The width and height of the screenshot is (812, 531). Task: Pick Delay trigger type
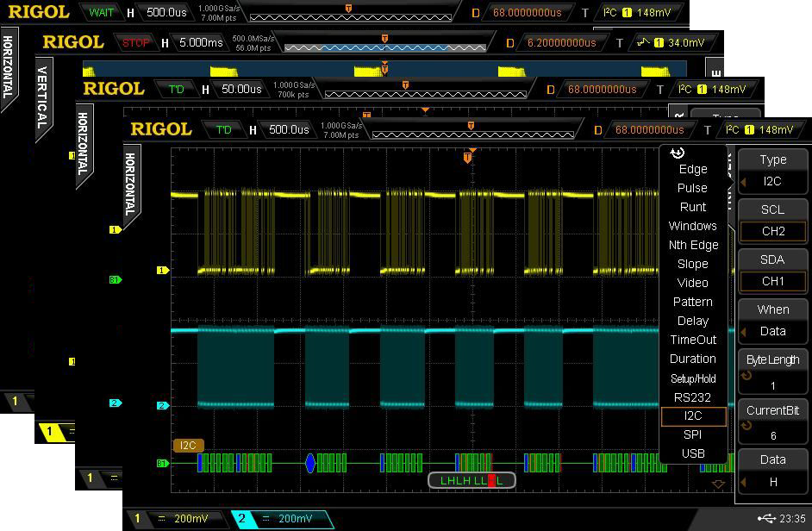(x=693, y=322)
